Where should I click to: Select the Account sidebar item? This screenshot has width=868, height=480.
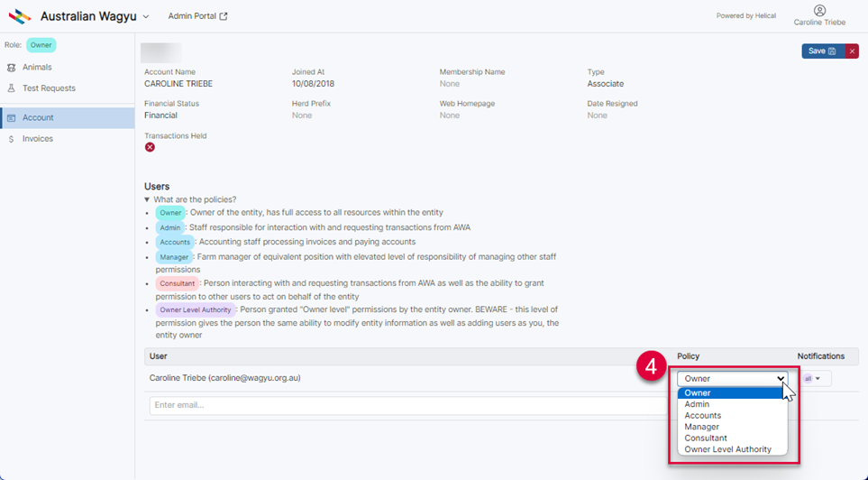click(67, 117)
